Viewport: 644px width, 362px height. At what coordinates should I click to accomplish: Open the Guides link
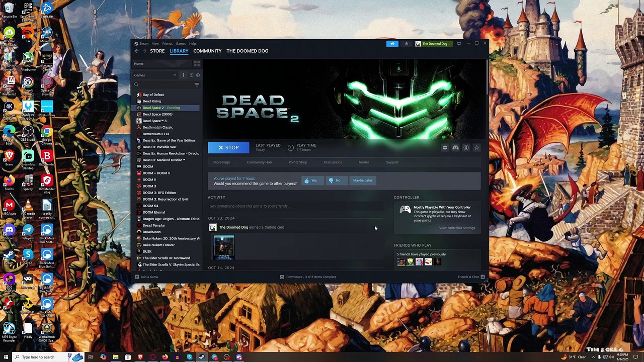tap(364, 162)
